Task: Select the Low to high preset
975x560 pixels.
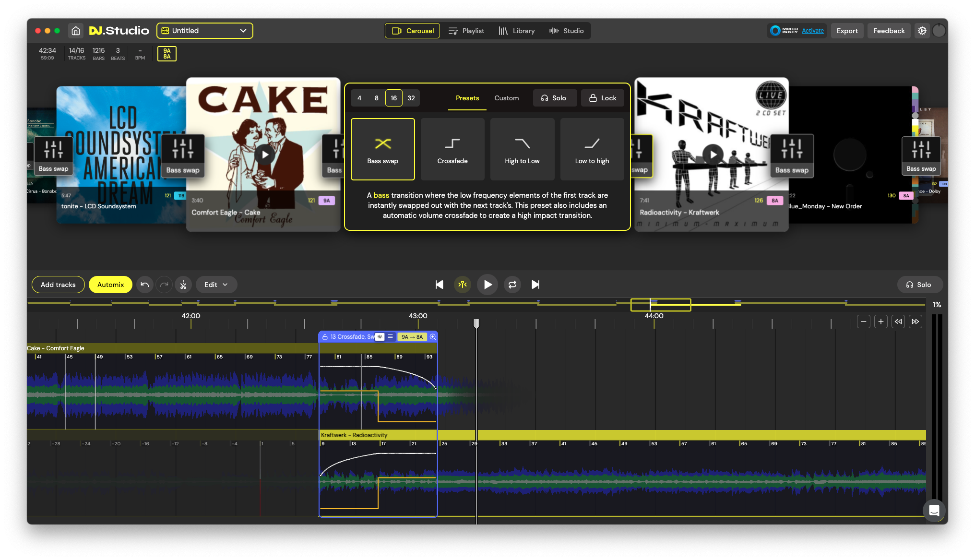Action: (x=592, y=149)
